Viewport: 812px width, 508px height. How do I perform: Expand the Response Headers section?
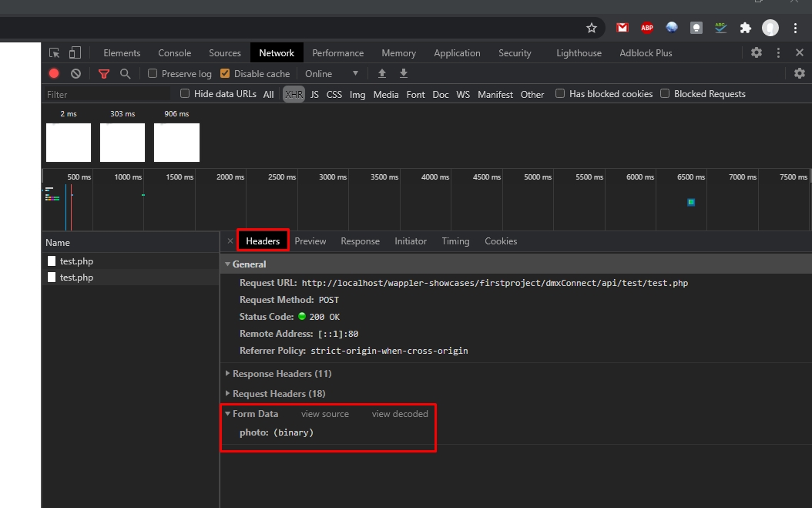coord(281,374)
